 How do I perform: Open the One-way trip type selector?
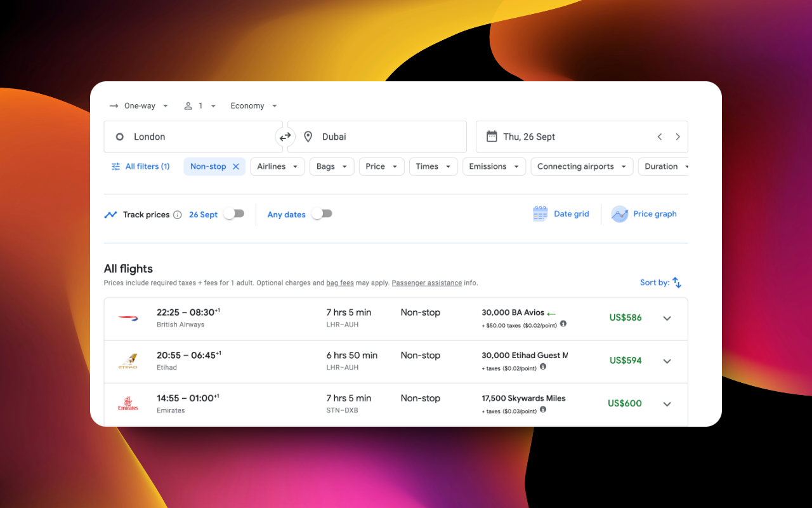pos(139,105)
